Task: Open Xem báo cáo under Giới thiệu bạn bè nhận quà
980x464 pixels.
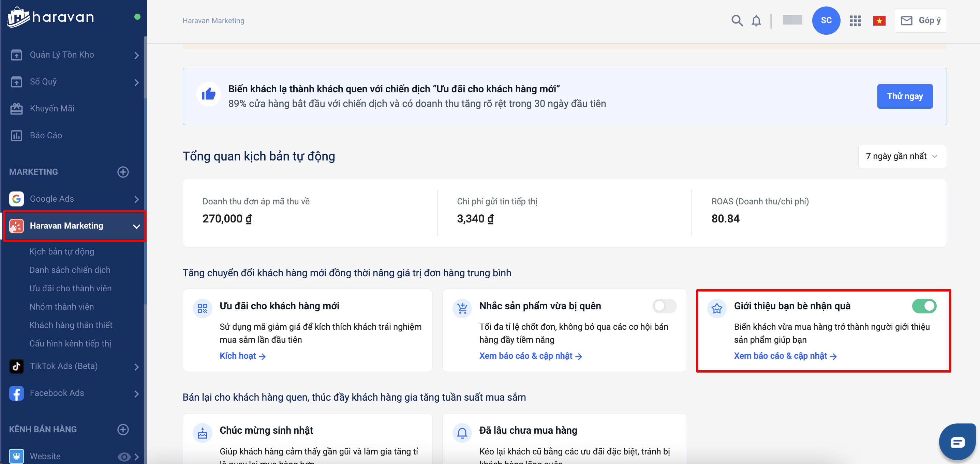Action: point(785,356)
